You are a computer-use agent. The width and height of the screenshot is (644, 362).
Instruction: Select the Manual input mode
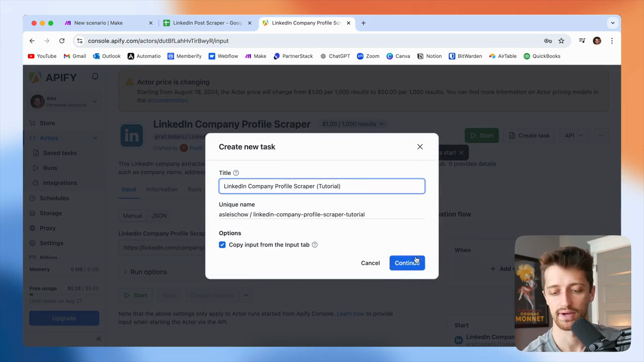point(132,216)
